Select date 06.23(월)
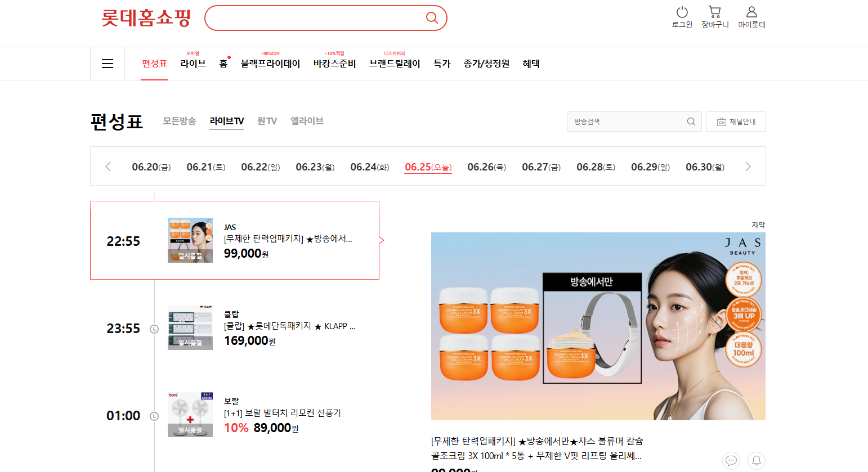The height and width of the screenshot is (472, 868). click(x=315, y=167)
